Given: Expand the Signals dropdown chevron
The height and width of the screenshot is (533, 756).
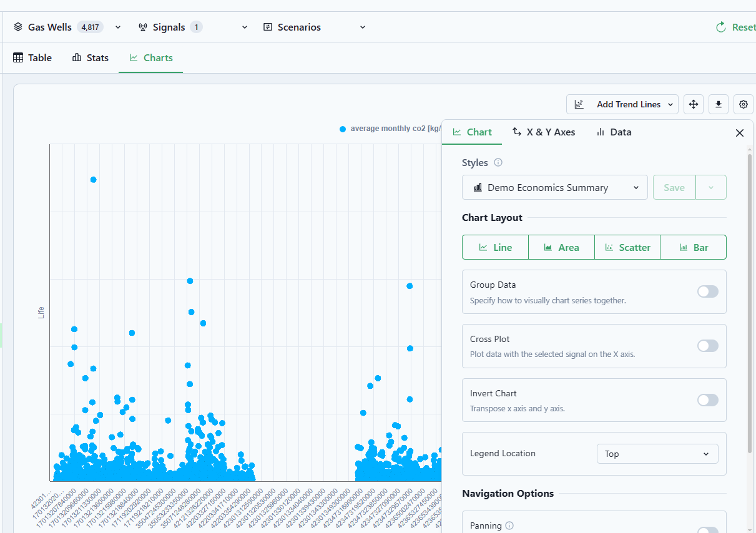Looking at the screenshot, I should point(245,27).
